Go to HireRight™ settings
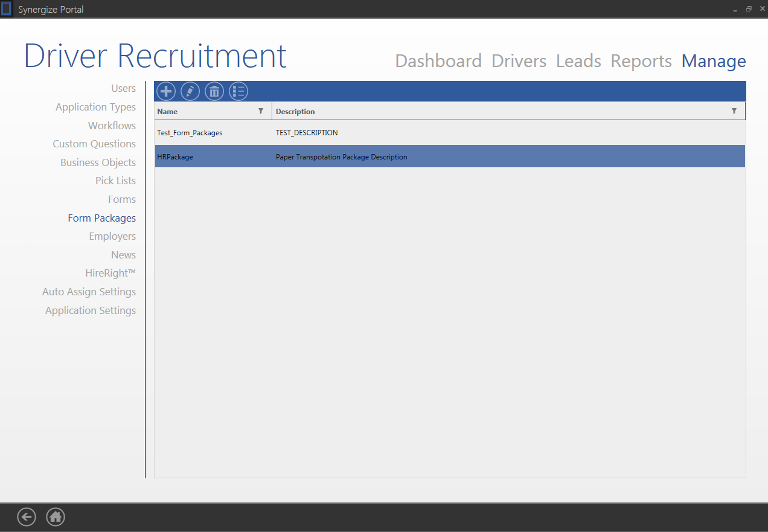768x532 pixels. (x=110, y=273)
